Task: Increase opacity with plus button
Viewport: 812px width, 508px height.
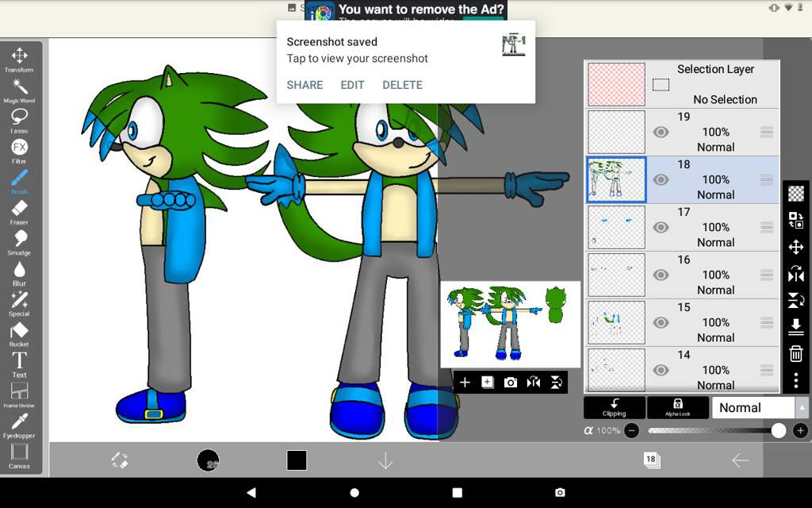Action: pos(800,431)
